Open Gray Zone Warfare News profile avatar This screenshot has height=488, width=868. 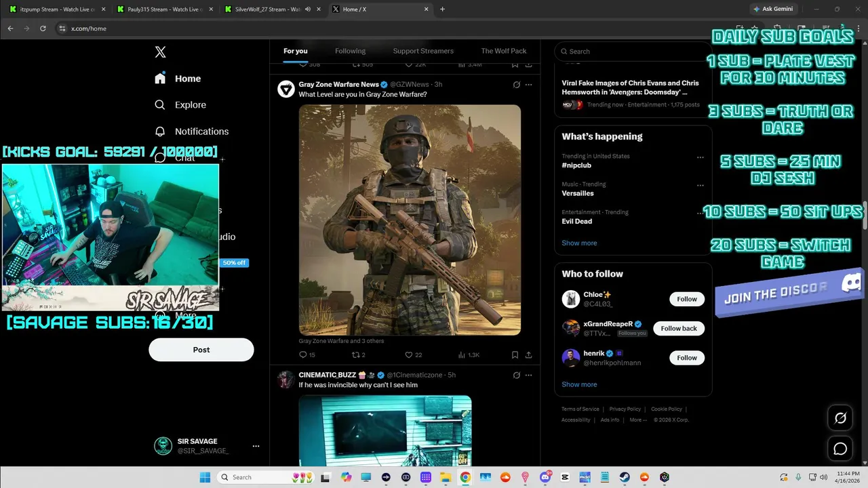[x=286, y=89]
